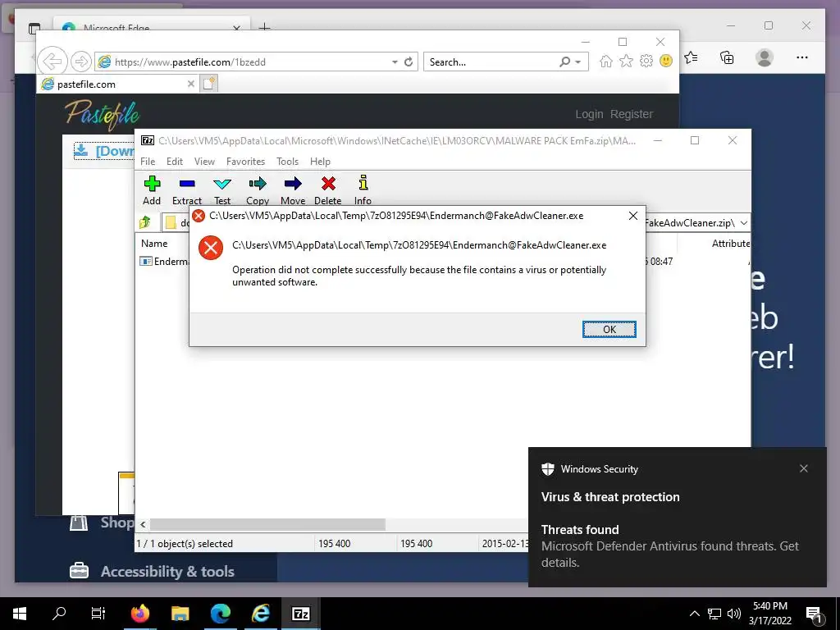Viewport: 840px width, 630px height.
Task: Click the red Delete icon in 7-Zip
Action: (x=328, y=185)
